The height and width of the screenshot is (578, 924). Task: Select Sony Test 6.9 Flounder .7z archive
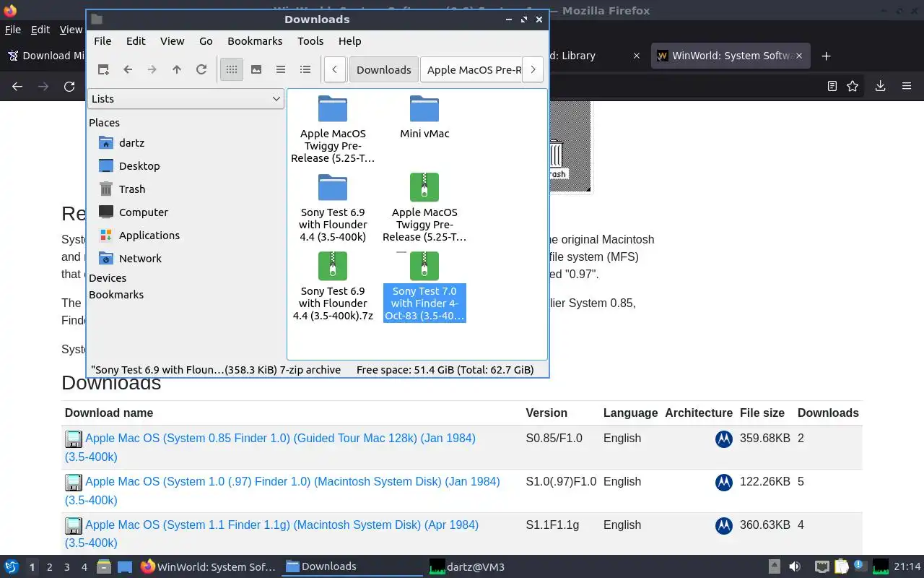pos(333,286)
